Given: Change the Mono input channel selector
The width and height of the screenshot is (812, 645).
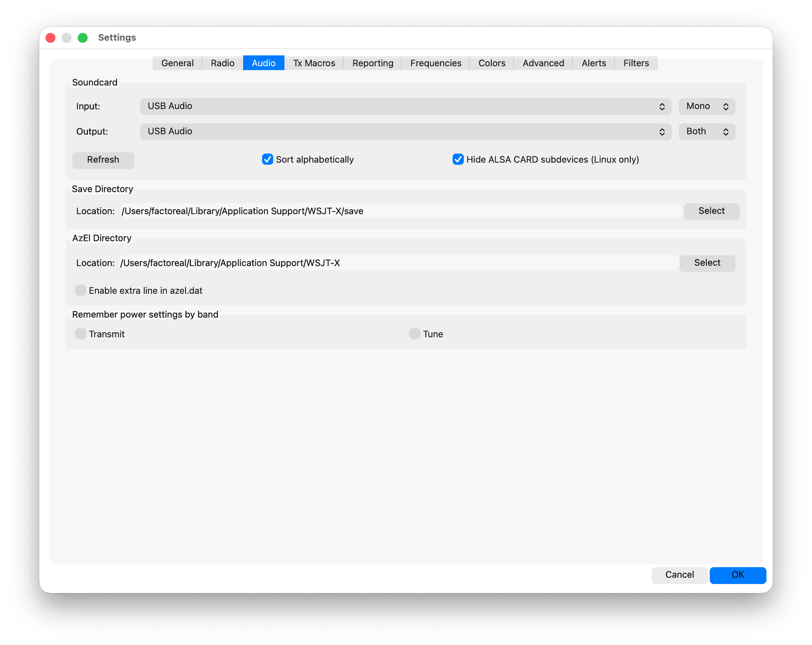Looking at the screenshot, I should 707,106.
